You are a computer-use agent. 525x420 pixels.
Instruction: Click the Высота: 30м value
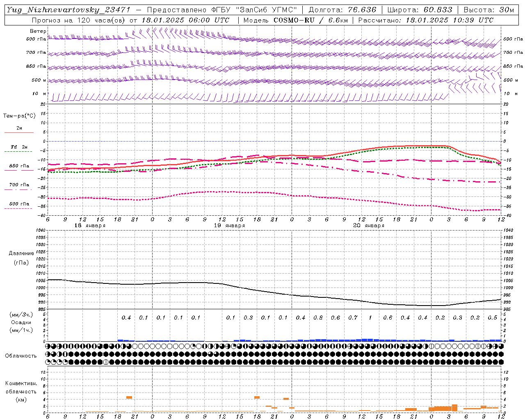tap(488, 10)
